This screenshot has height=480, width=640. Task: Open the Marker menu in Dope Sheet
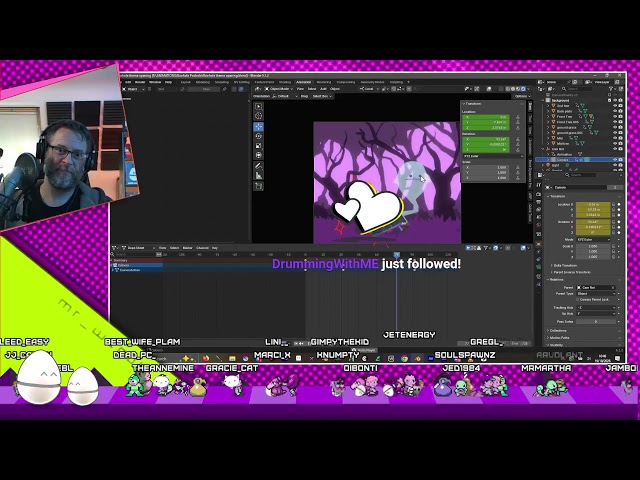point(187,248)
